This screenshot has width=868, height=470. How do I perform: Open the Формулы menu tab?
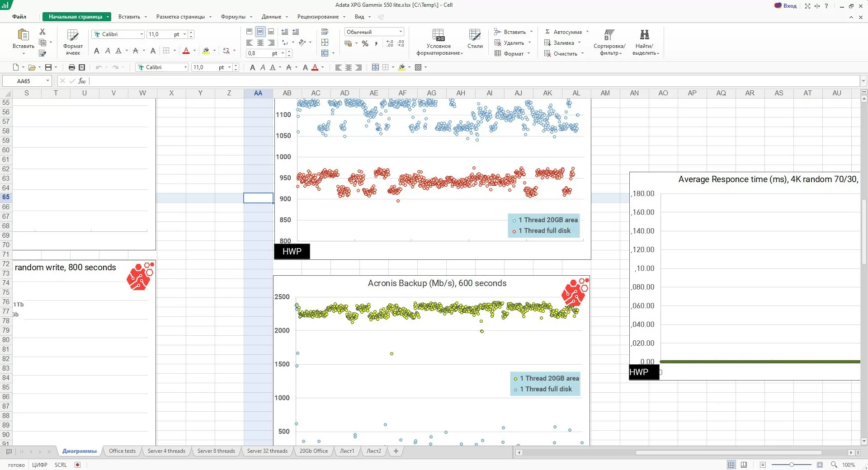coord(233,17)
